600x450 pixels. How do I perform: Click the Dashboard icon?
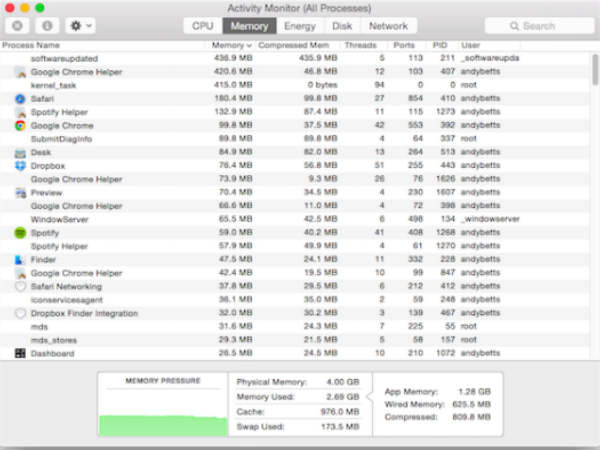[20, 353]
